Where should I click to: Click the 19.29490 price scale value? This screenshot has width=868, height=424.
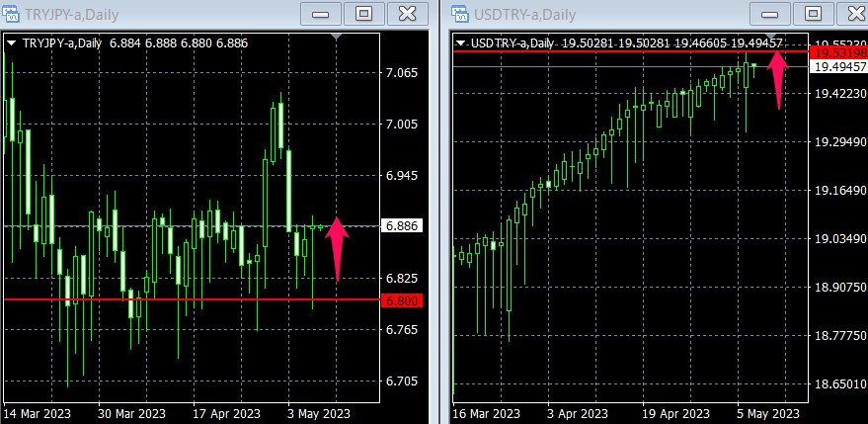coord(841,142)
